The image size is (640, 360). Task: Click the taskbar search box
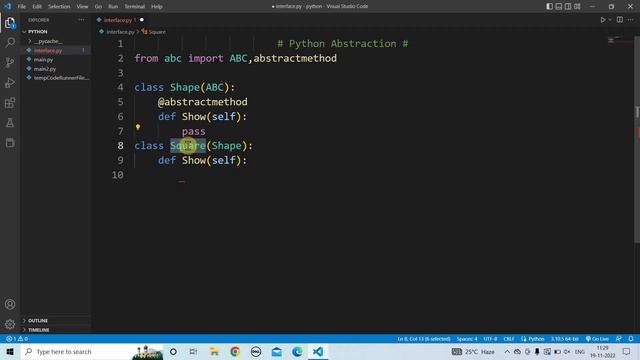point(92,351)
